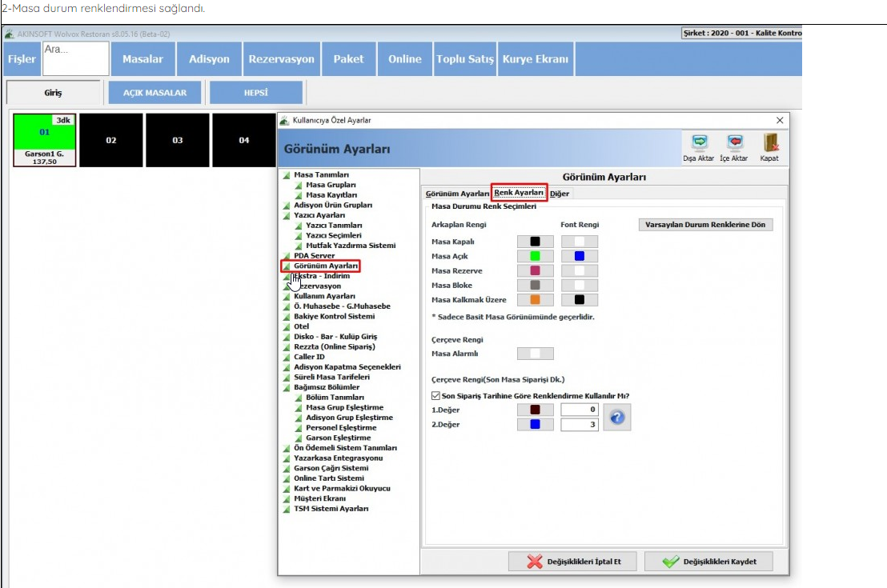This screenshot has height=588, width=887.
Task: Select PDA Server tree item
Action: [x=315, y=255]
